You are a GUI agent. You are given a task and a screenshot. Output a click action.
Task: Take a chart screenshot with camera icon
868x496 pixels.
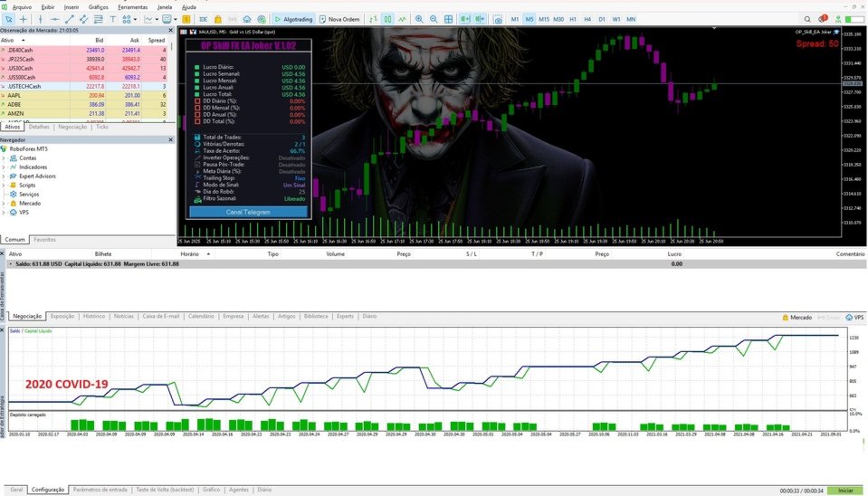pos(498,19)
